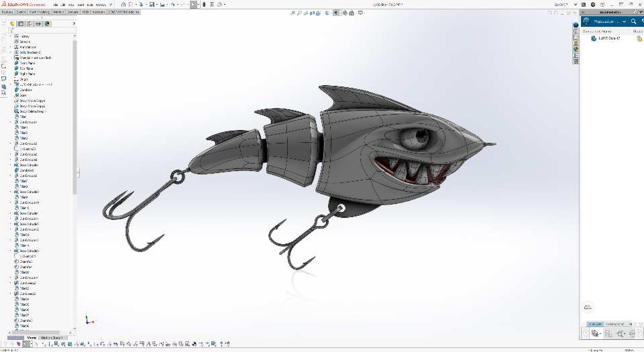The width and height of the screenshot is (644, 352).
Task: Click the Home icon in the top toolbar
Action: tap(122, 4)
